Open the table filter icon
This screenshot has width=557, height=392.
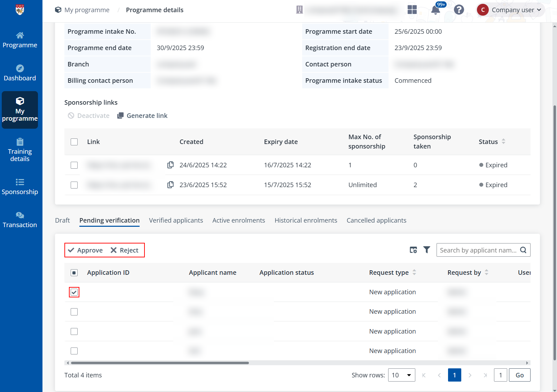(427, 250)
